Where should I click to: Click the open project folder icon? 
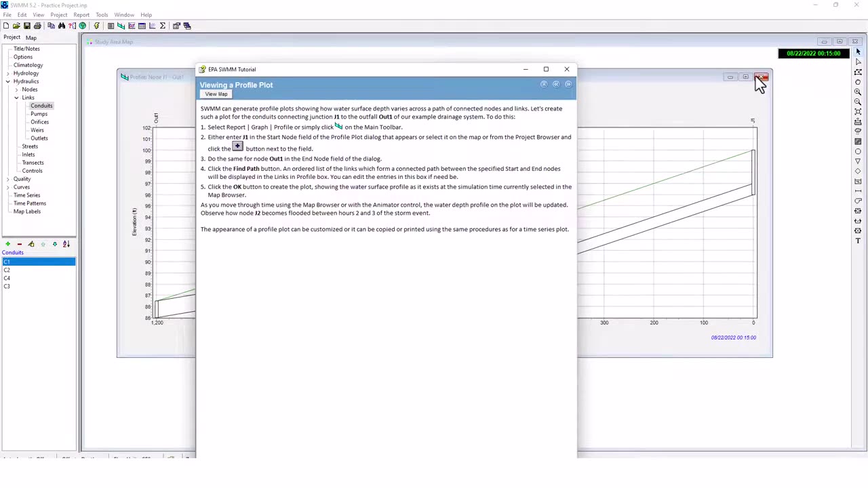[16, 26]
